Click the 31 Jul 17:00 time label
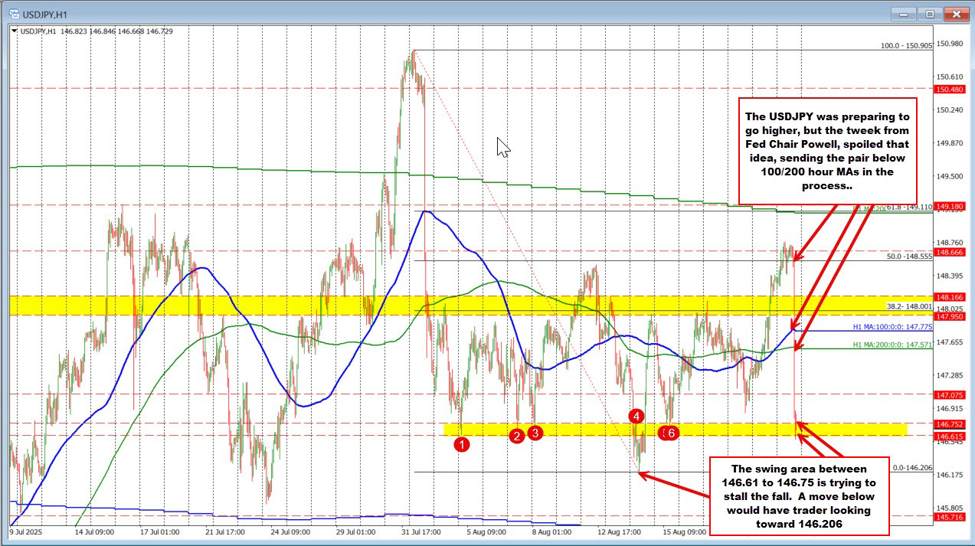 tap(421, 532)
